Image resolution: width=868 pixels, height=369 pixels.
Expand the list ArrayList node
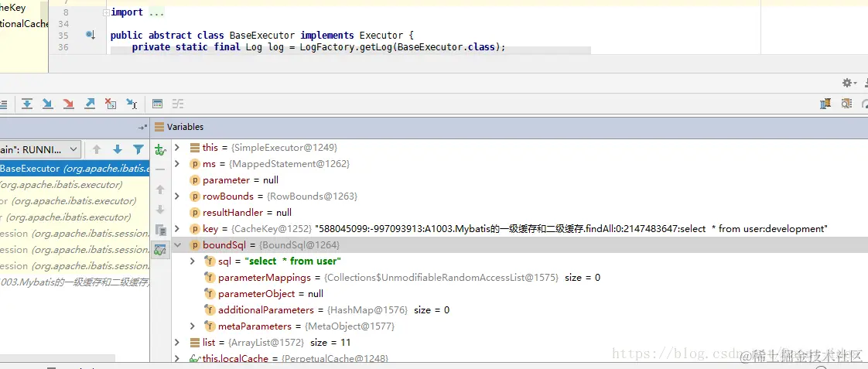177,343
